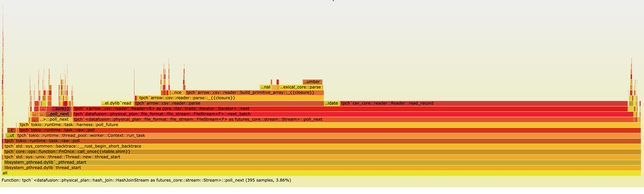Open FnOnce::call_once vtable.shim frame

(x=321, y=152)
